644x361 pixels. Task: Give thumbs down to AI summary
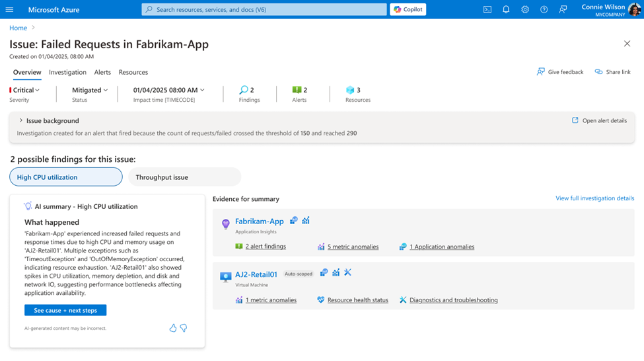click(x=184, y=328)
